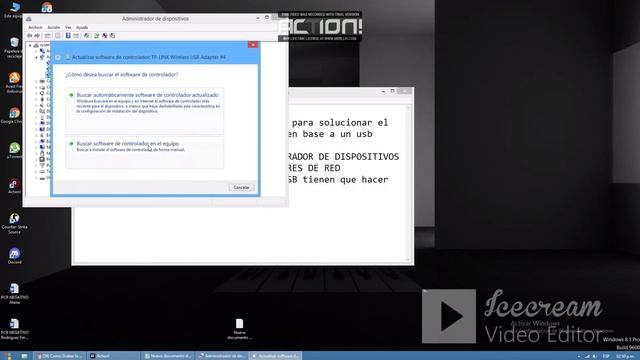
Task: Click the back arrow in the update driver dialog
Action: [58, 57]
